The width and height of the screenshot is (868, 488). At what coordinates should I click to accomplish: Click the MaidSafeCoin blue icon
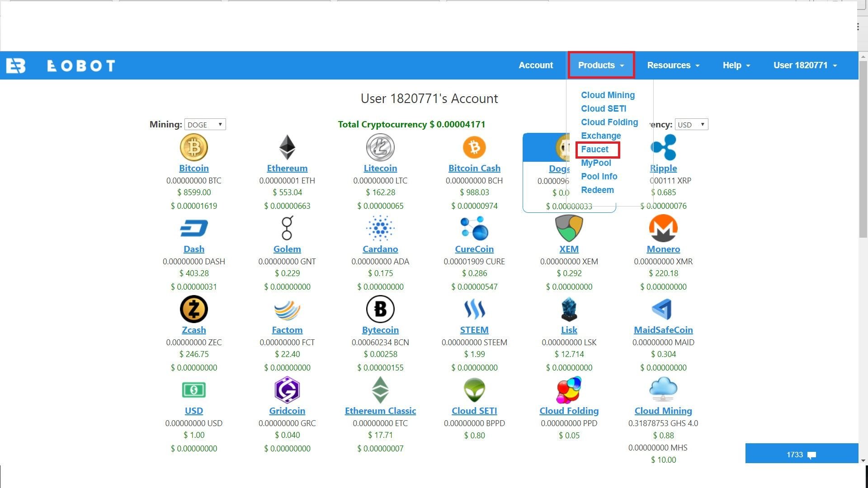[x=662, y=310]
